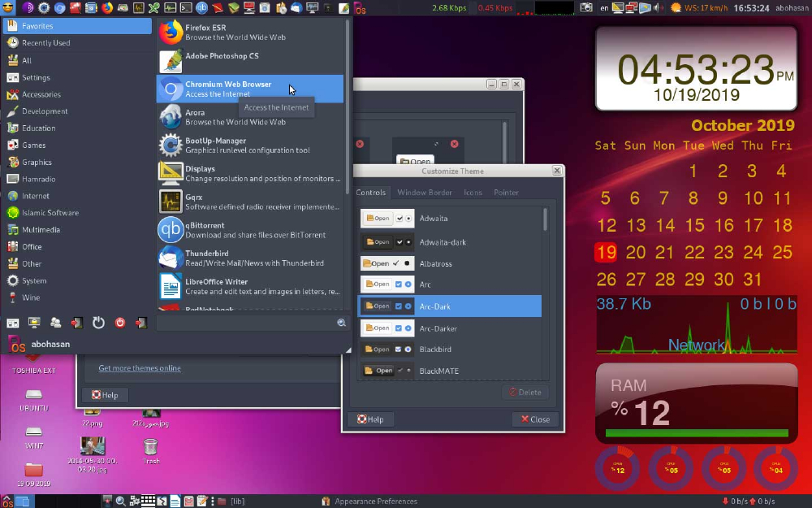This screenshot has width=812, height=508.
Task: Open Adobe Photoshop CS from the menu
Action: pyautogui.click(x=250, y=61)
